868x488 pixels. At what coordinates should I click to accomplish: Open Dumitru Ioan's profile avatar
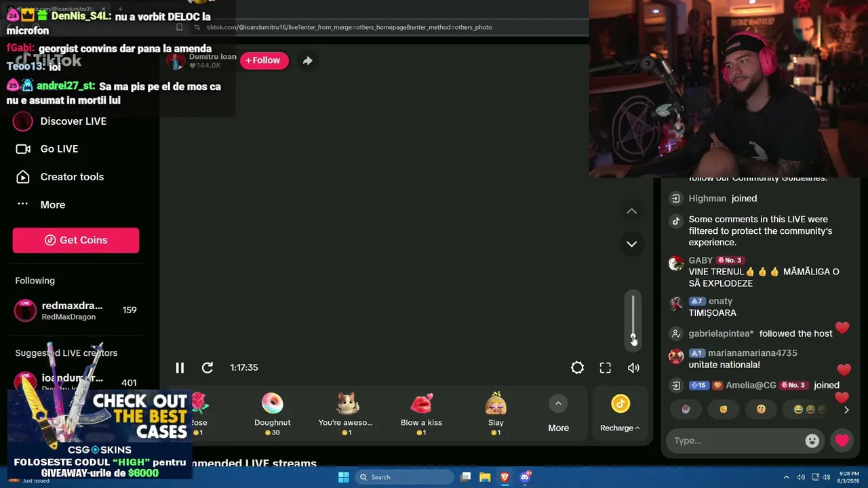coord(176,61)
